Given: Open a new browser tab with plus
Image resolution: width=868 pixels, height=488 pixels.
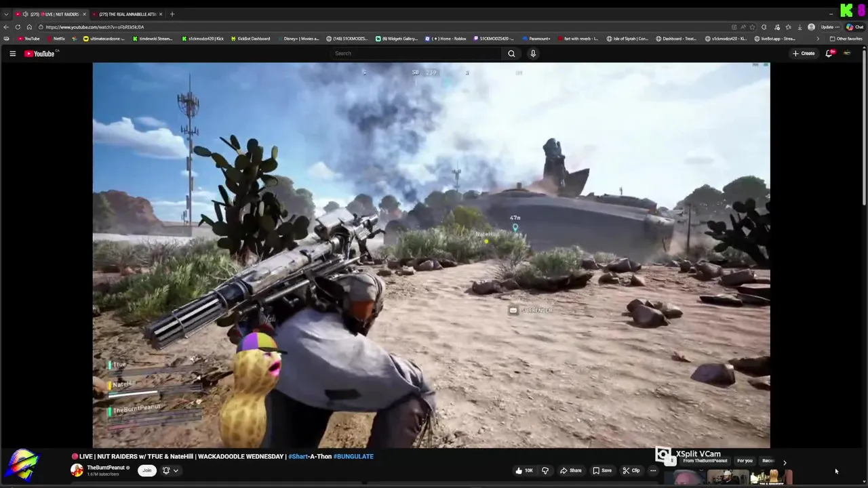Looking at the screenshot, I should (x=172, y=14).
